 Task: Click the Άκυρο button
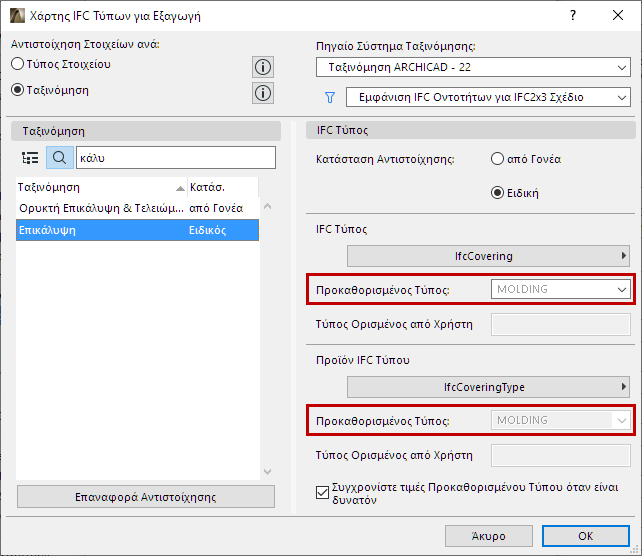(488, 536)
